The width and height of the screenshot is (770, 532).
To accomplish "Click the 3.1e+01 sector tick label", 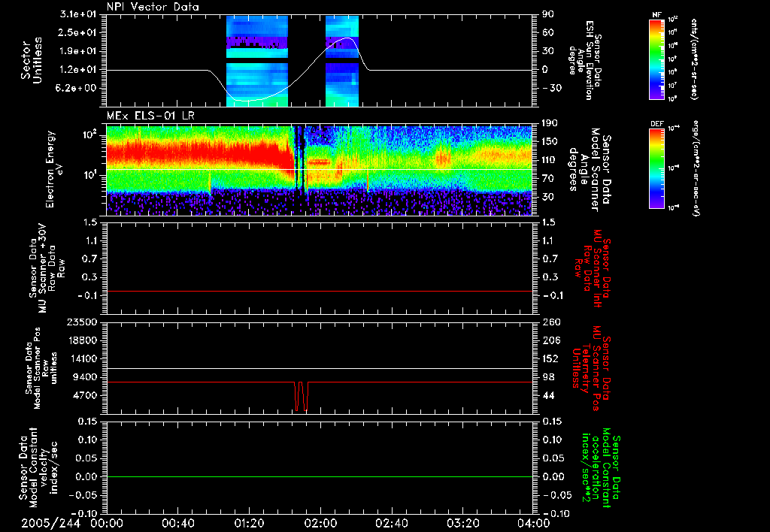I will [x=80, y=14].
